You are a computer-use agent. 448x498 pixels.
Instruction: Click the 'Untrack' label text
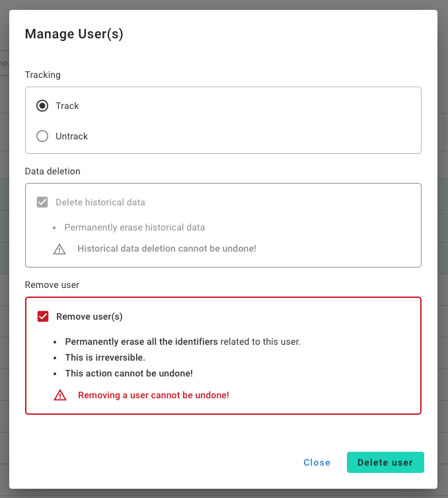[71, 136]
